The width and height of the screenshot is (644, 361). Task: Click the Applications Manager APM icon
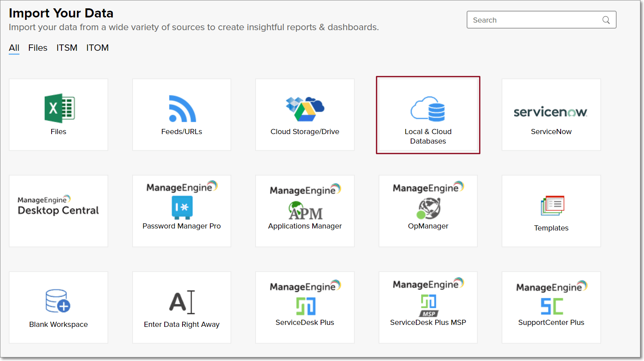coord(306,211)
